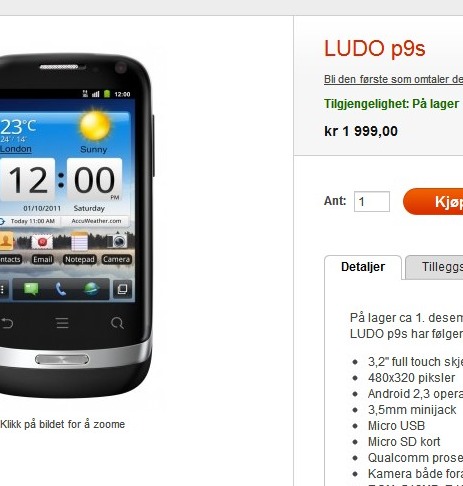Click the 'Bli den første som omtaler' link

coord(393,79)
